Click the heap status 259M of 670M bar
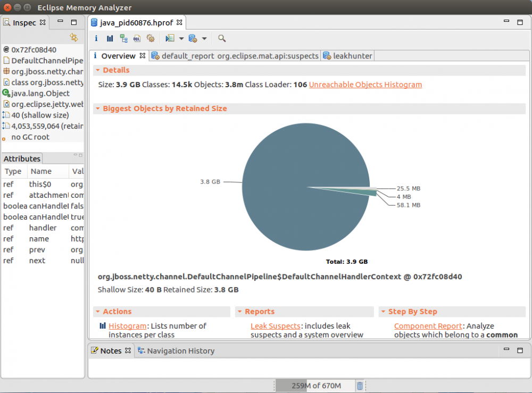 (316, 386)
